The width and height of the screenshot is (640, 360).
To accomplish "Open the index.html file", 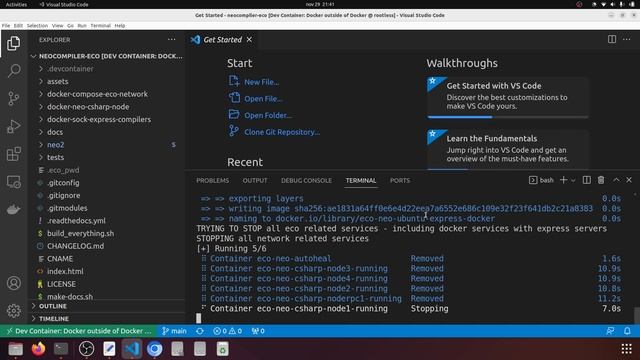I will [x=107, y=271].
